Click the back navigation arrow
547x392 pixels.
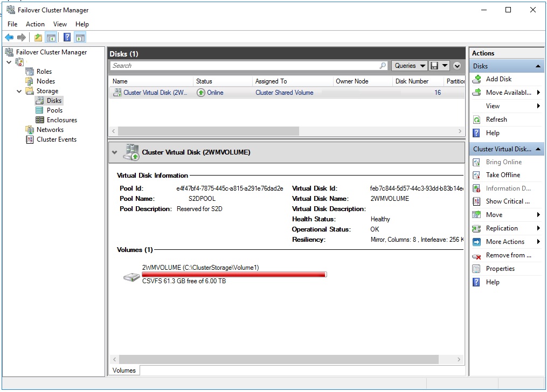click(x=9, y=37)
